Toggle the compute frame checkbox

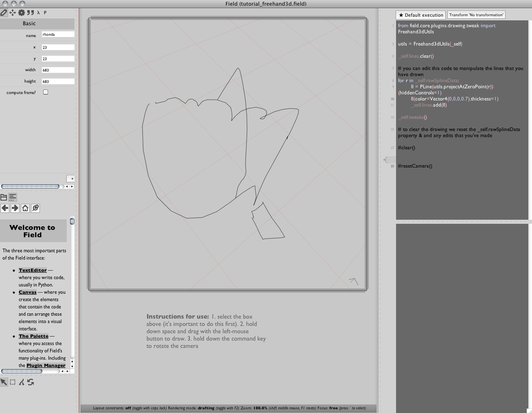46,92
